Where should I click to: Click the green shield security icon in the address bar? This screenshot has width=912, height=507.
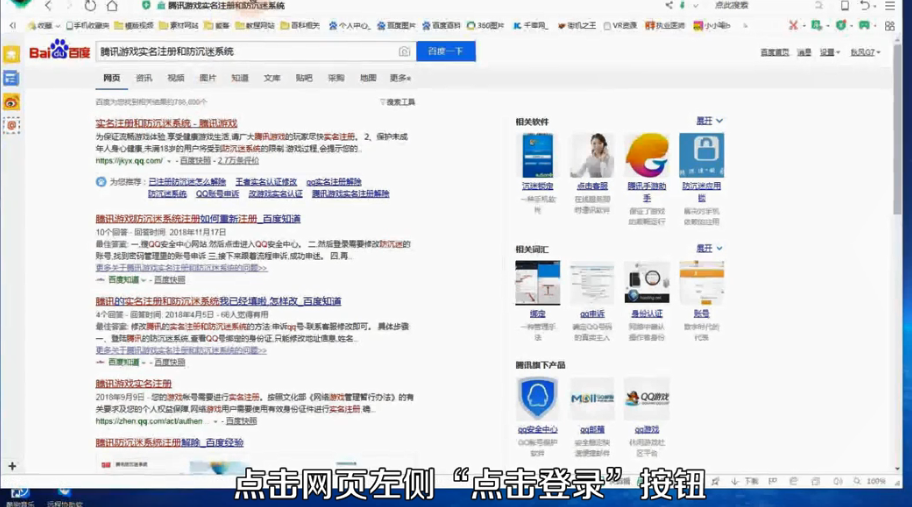click(146, 5)
